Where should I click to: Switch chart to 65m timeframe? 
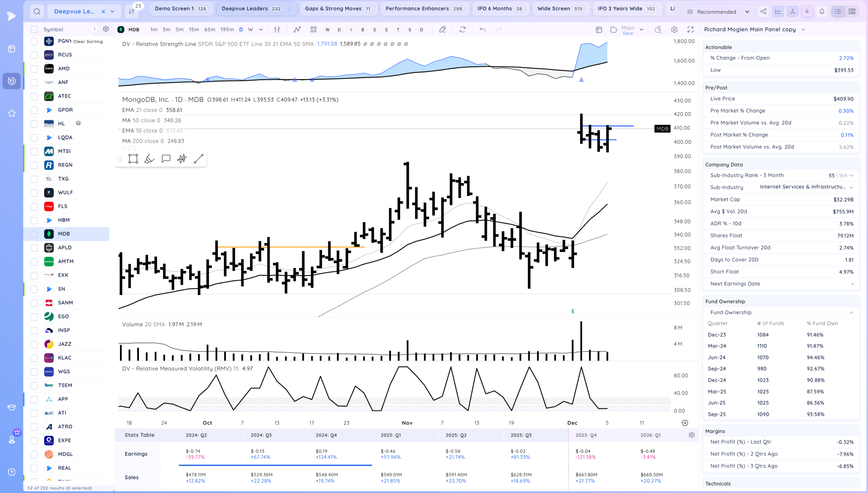tap(210, 29)
